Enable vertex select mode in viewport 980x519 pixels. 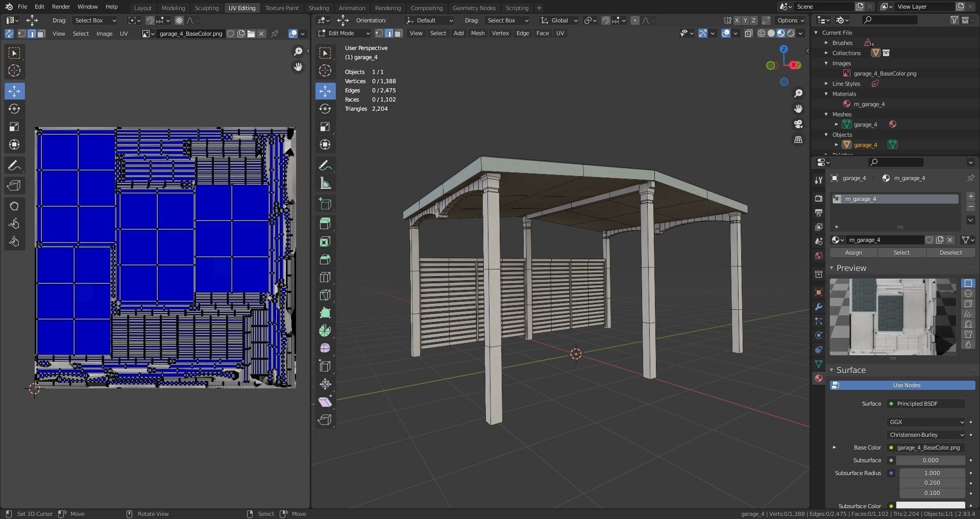(379, 33)
